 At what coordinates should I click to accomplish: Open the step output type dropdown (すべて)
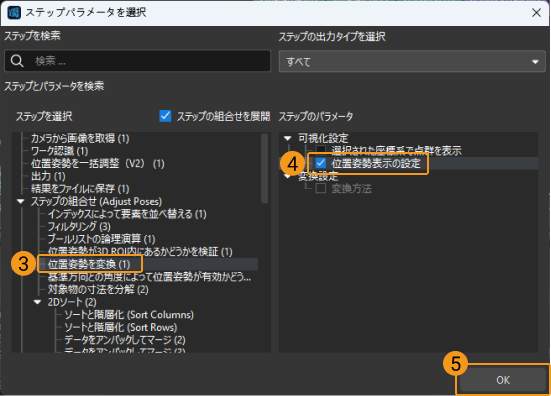(x=412, y=62)
